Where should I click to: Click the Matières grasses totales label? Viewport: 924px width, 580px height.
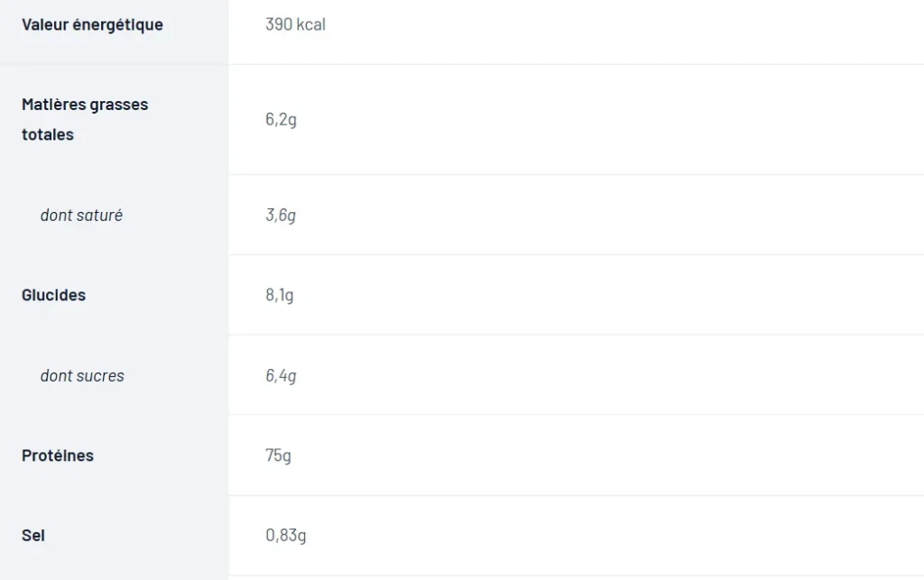pyautogui.click(x=85, y=120)
